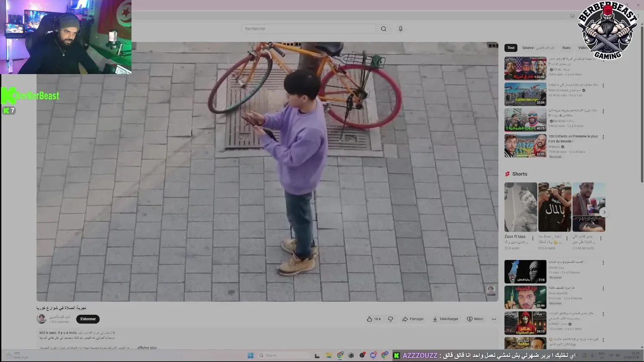Open the video thumbnail lasting 7:19

(x=525, y=271)
